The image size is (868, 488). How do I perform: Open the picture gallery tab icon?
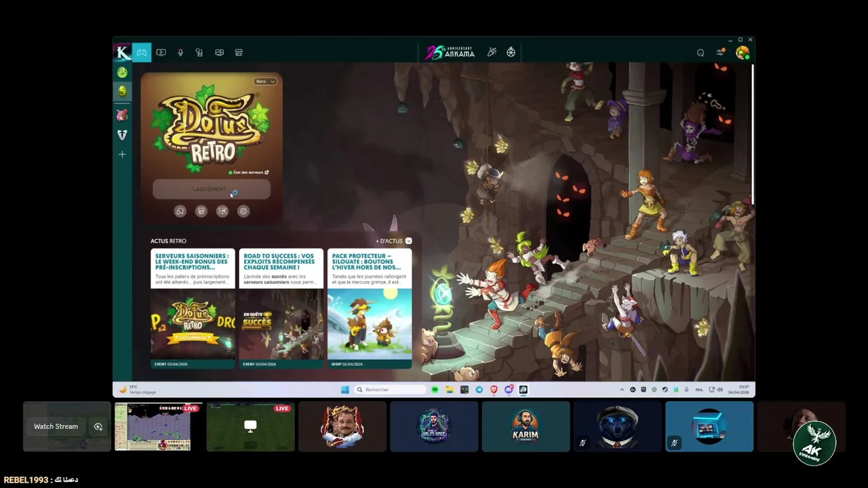[x=219, y=52]
